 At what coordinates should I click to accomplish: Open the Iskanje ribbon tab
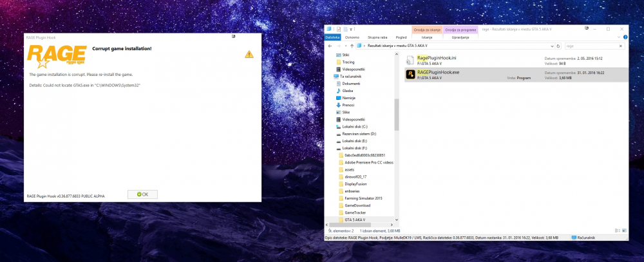click(427, 37)
